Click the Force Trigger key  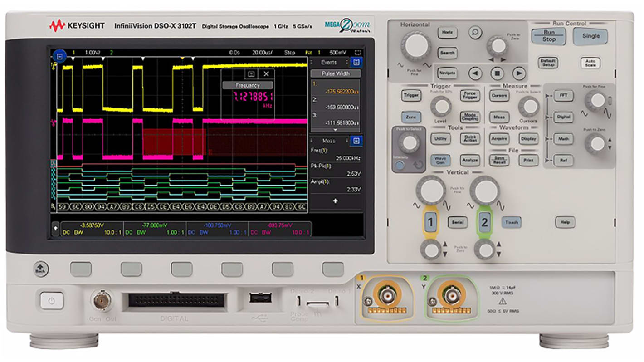[x=470, y=95]
